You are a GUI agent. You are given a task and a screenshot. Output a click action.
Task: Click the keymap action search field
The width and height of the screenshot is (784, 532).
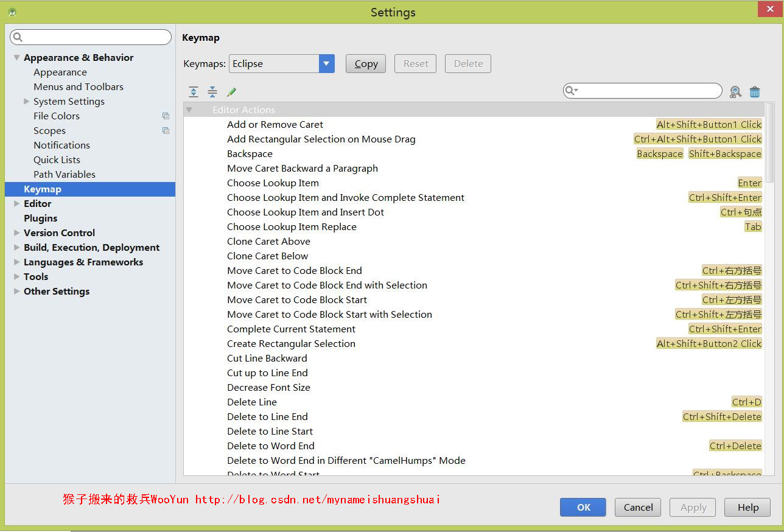click(x=642, y=91)
